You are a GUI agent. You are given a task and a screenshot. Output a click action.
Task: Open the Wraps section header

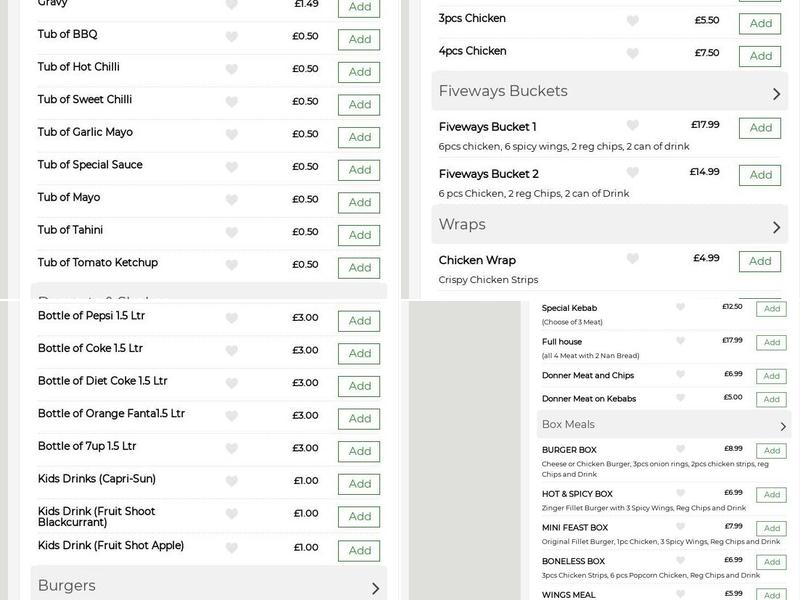click(x=608, y=227)
